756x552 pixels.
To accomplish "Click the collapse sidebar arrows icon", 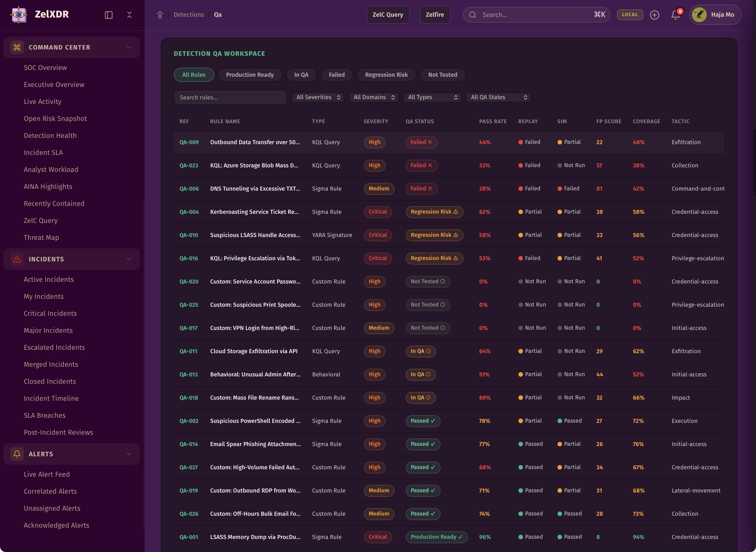I will [129, 15].
